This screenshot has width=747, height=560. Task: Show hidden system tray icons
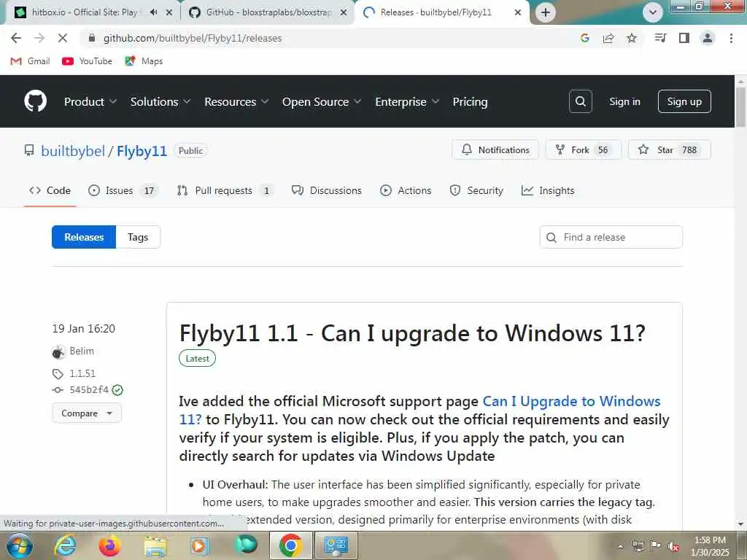620,546
